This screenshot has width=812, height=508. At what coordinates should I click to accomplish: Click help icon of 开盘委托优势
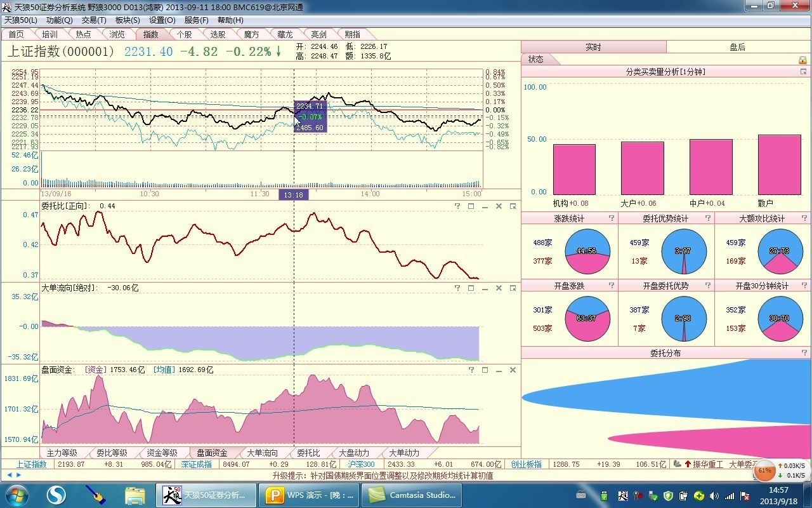(708, 286)
